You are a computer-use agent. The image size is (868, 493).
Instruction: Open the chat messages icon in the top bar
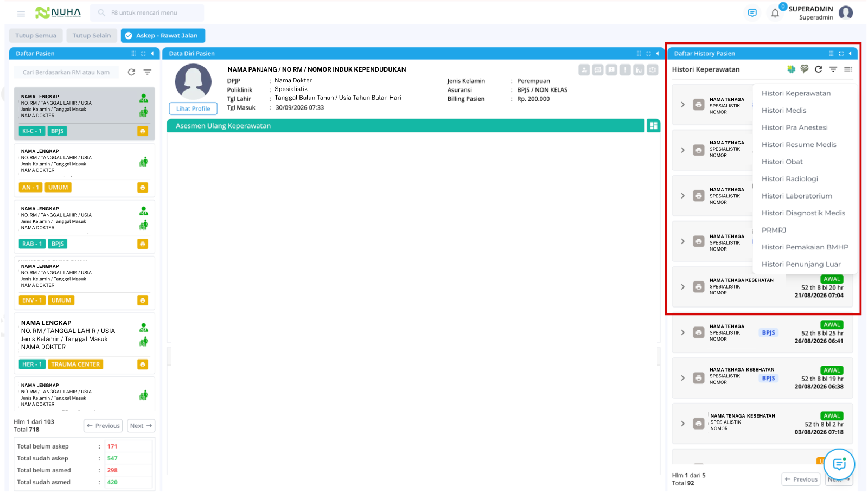point(752,13)
